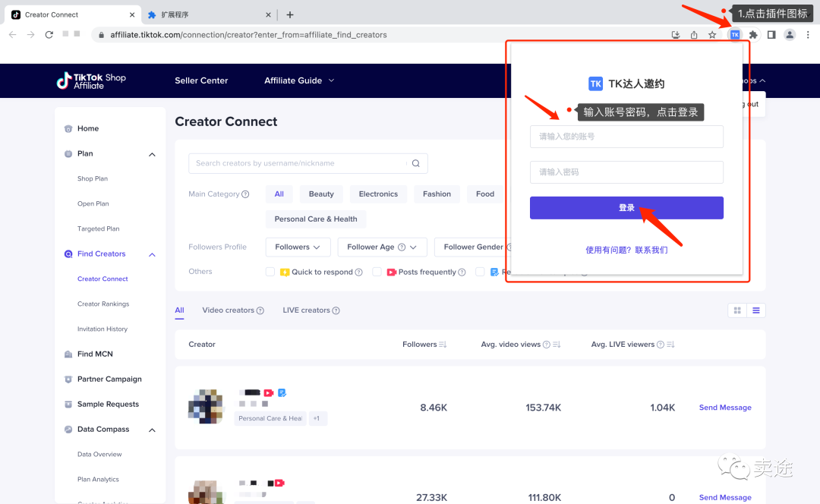The image size is (820, 504).
Task: Collapse the Plan sidebar section
Action: 152,154
